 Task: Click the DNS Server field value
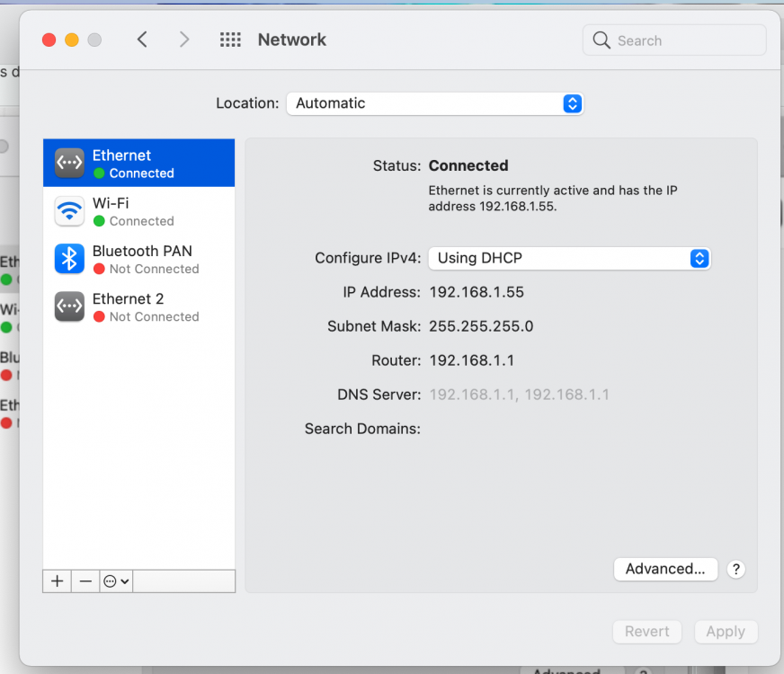point(519,395)
